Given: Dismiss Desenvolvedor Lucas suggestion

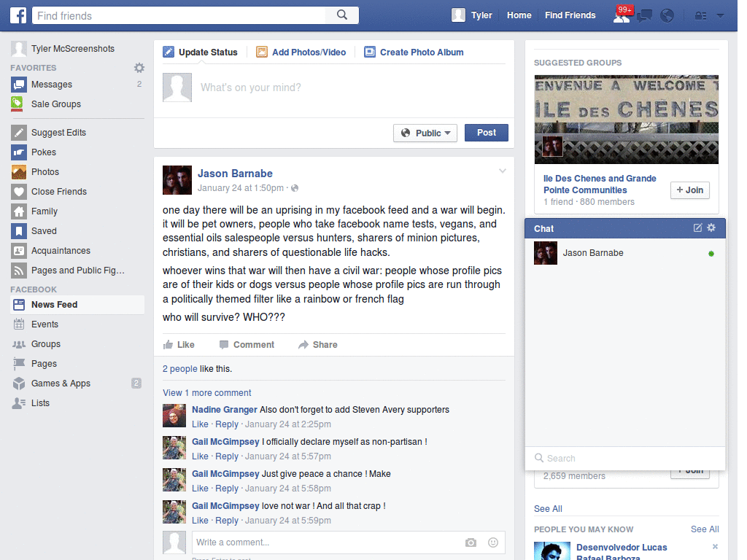Looking at the screenshot, I should [x=715, y=546].
